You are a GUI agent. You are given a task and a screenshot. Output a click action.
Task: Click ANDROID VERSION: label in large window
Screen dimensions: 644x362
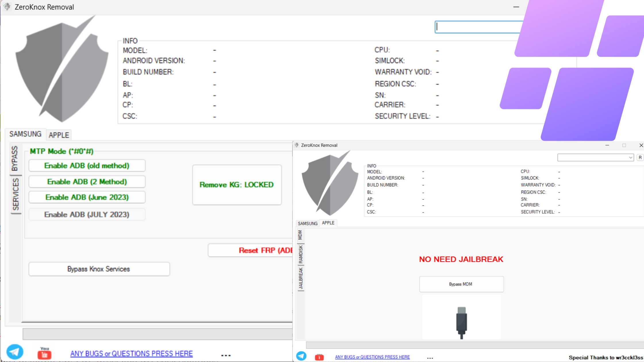point(154,61)
